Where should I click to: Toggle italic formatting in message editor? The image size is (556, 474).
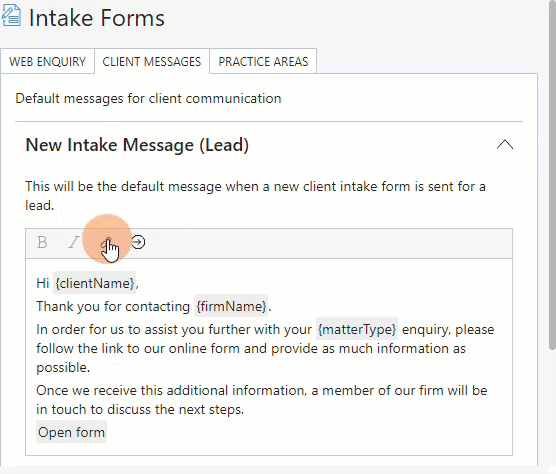[x=74, y=242]
